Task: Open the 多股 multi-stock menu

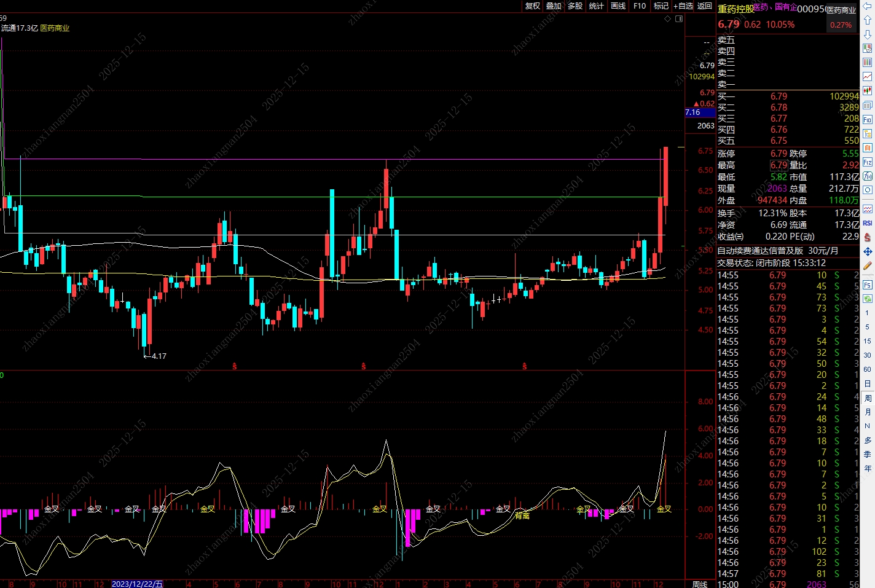Action: click(x=575, y=6)
